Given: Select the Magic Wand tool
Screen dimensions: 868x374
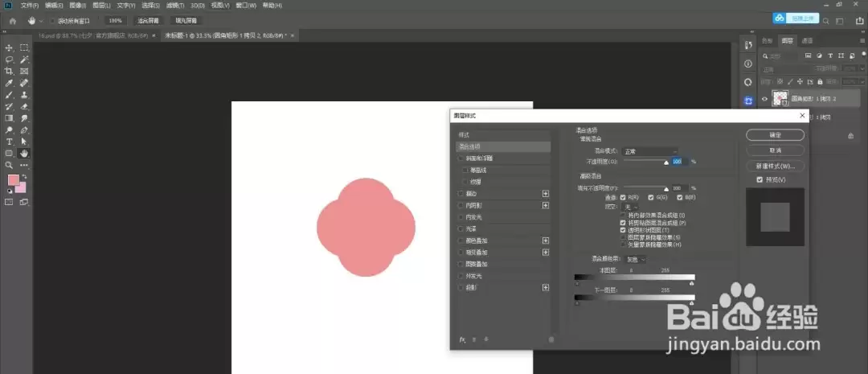Looking at the screenshot, I should coord(24,60).
